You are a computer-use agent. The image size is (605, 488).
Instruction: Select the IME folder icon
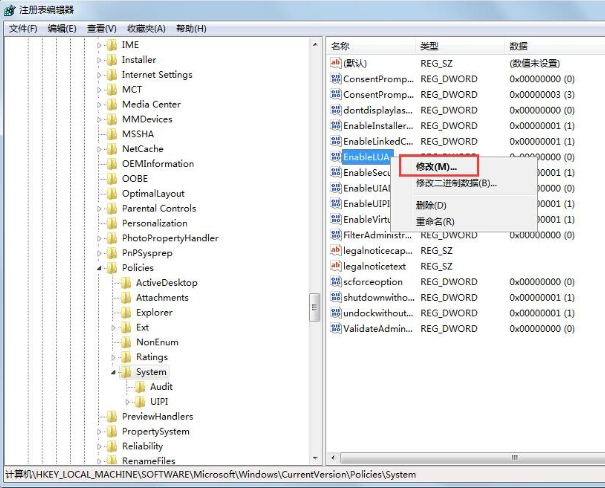point(112,45)
